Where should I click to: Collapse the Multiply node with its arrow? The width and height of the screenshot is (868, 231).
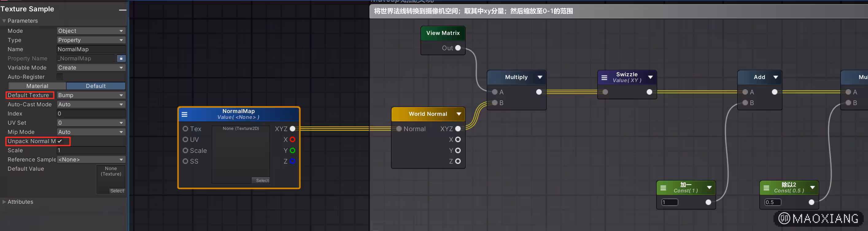pos(540,77)
